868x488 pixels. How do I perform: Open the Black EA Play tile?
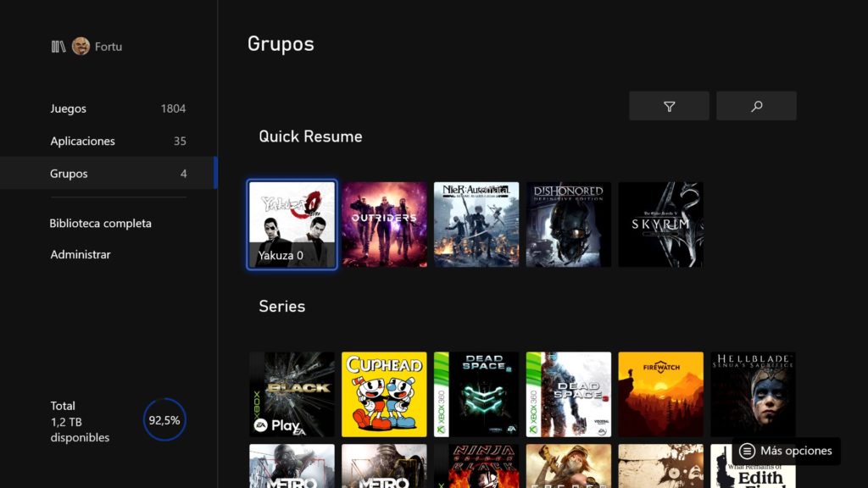coord(292,395)
